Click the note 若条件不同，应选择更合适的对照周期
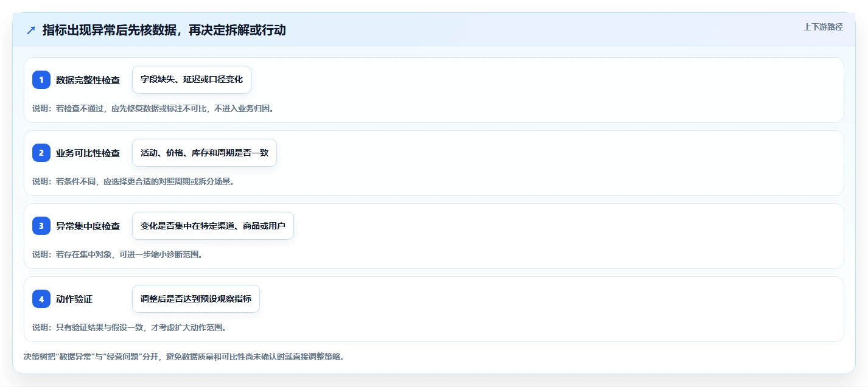Screen dimensions: 868x387 pyautogui.click(x=133, y=181)
